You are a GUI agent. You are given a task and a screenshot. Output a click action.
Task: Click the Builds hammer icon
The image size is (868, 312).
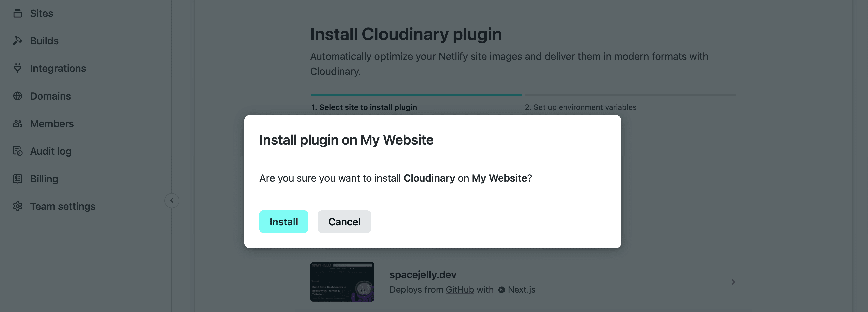click(18, 41)
